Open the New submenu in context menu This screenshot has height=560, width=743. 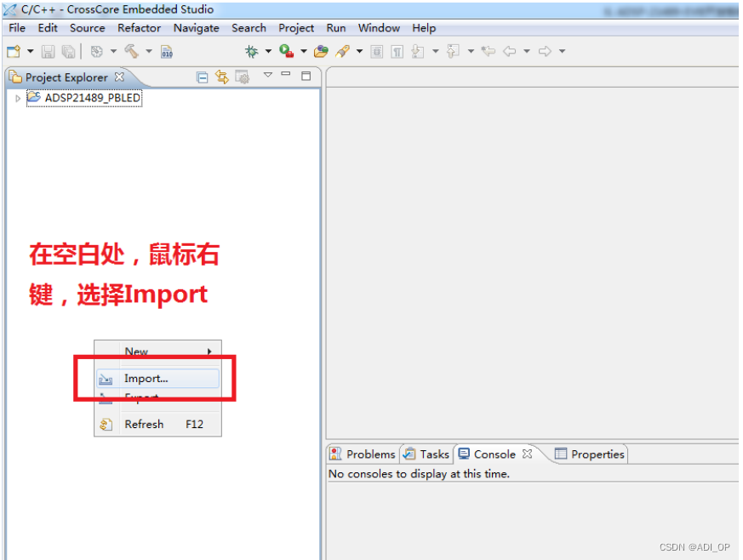pyautogui.click(x=157, y=351)
